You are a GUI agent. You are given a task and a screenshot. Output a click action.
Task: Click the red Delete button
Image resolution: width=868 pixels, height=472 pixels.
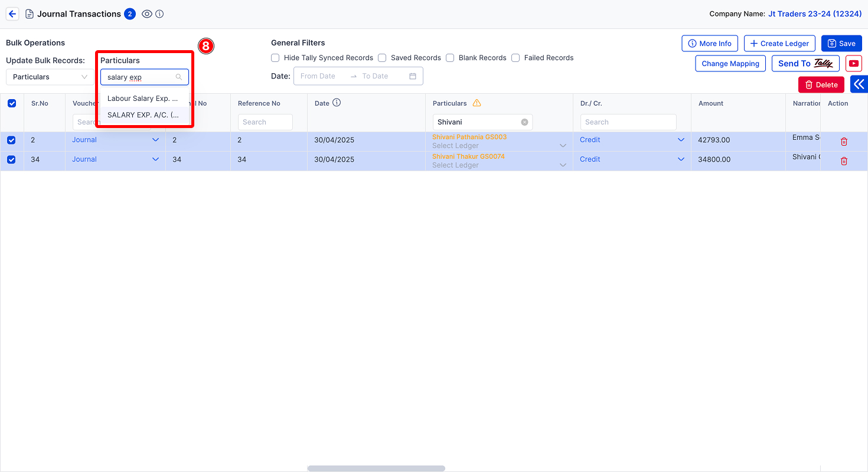click(821, 84)
